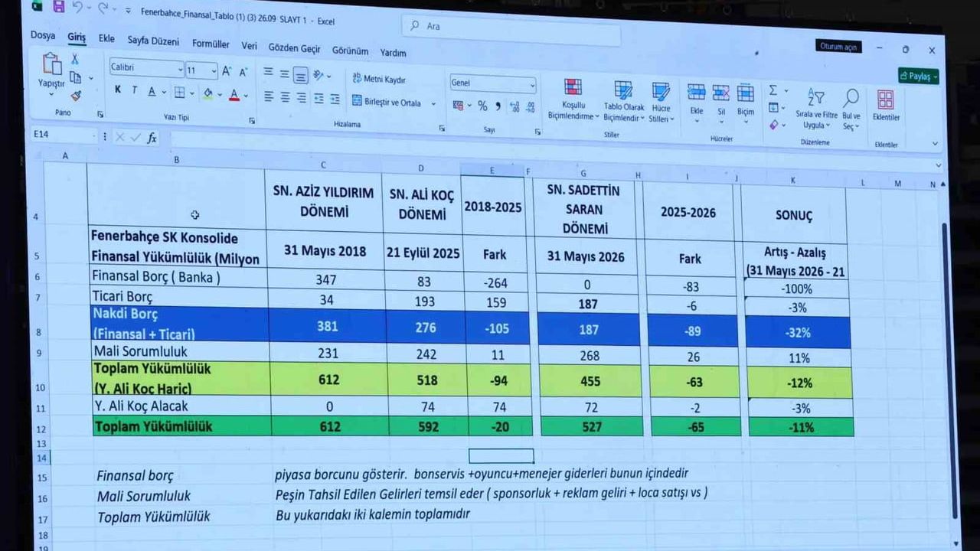
Task: Open the font color dropdown arrow
Action: coord(247,96)
